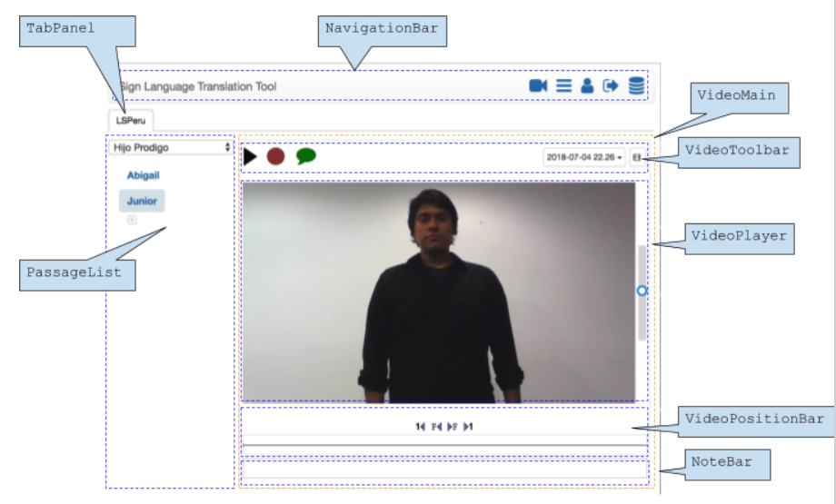
Task: Step forward one frame button
Action: coord(453,426)
